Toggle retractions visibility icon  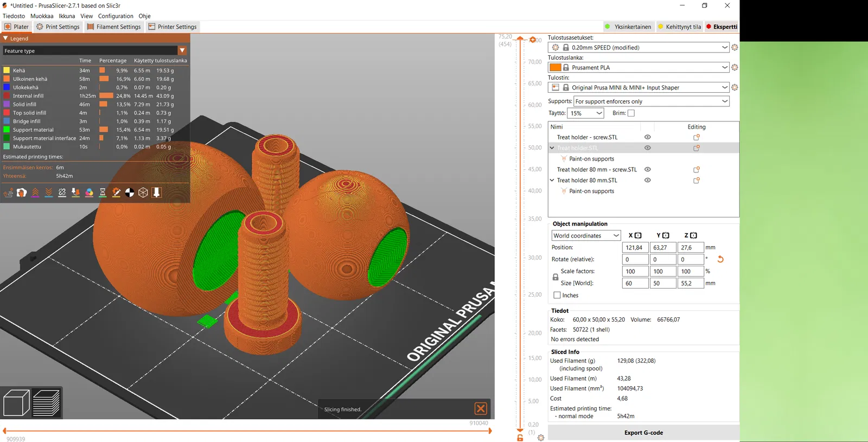coord(35,193)
